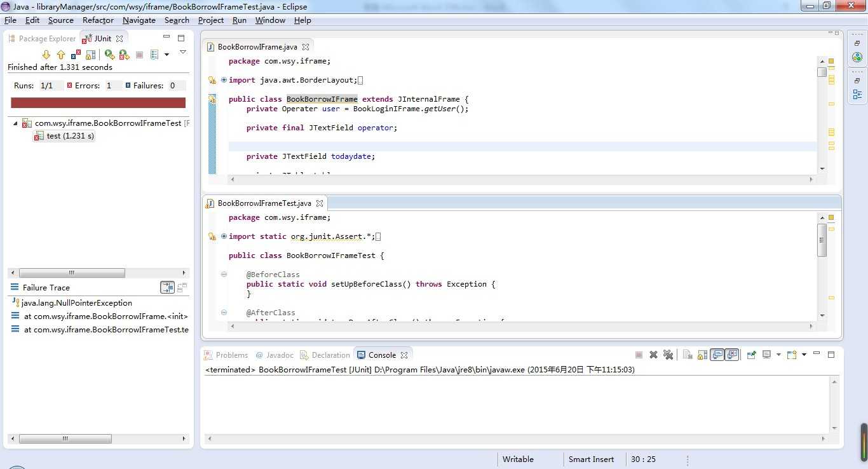Click Terminate button in Console toolbar
The image size is (868, 469).
pos(639,355)
